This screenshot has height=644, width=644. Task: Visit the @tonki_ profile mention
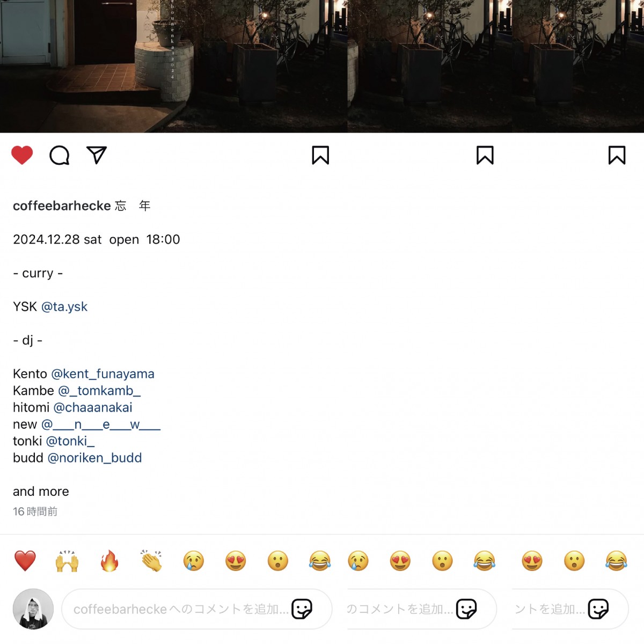[x=70, y=441]
